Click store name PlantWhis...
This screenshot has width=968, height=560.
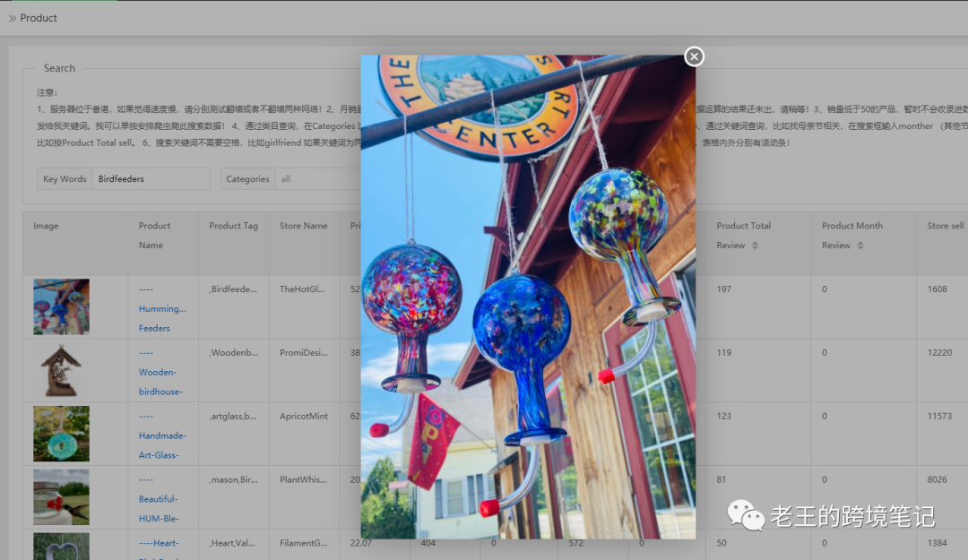point(303,479)
